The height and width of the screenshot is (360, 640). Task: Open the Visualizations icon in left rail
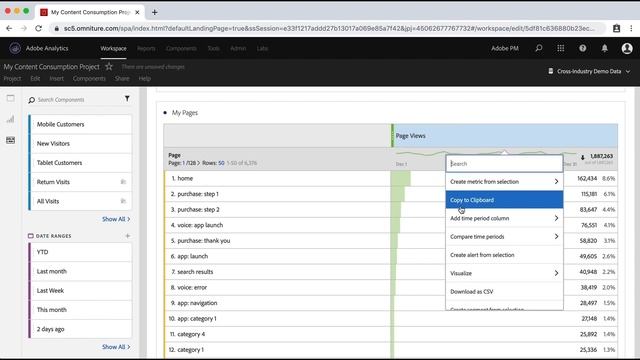click(11, 119)
